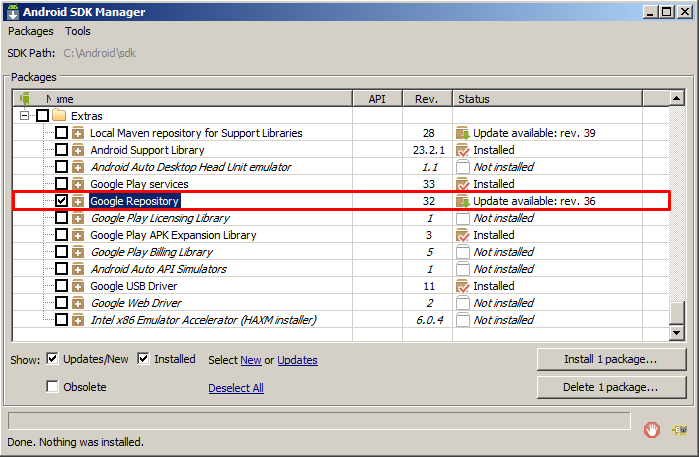This screenshot has width=699, height=457.
Task: Click the package icon beside Google USB Driver
Action: pos(78,286)
